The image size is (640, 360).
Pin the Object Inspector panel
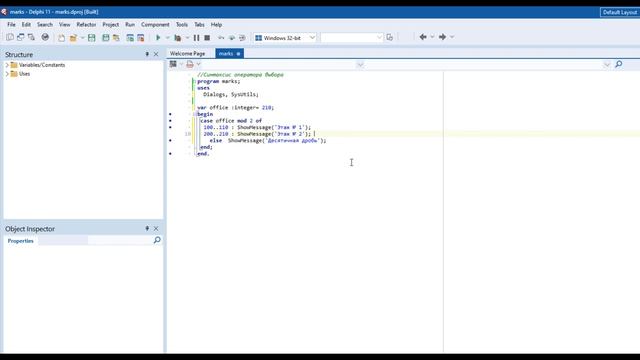[x=147, y=228]
